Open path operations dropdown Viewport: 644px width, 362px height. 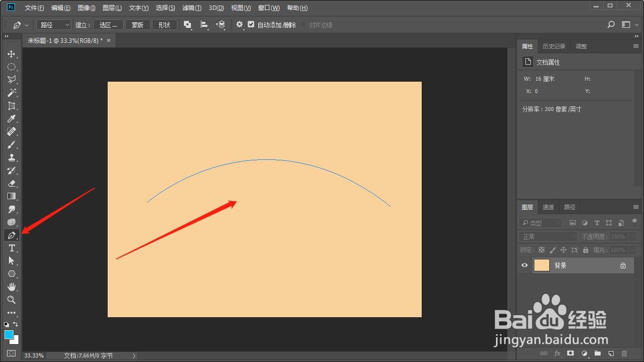[x=188, y=25]
